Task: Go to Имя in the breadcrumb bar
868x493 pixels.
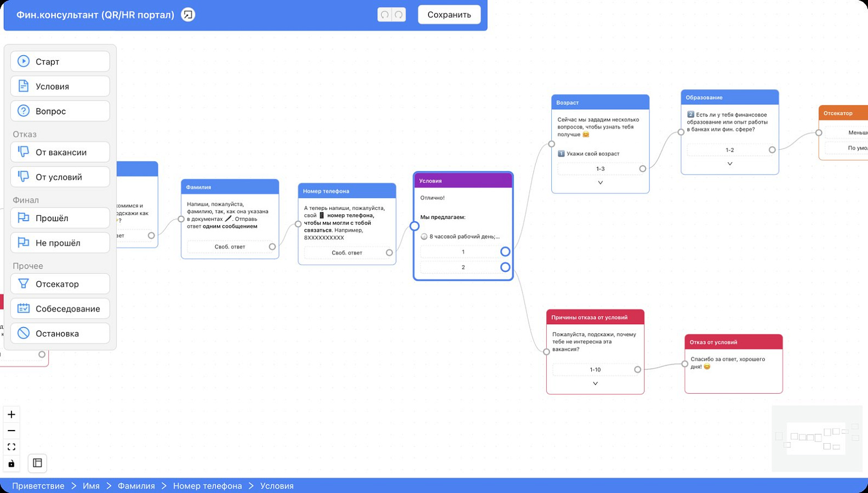Action: point(91,486)
